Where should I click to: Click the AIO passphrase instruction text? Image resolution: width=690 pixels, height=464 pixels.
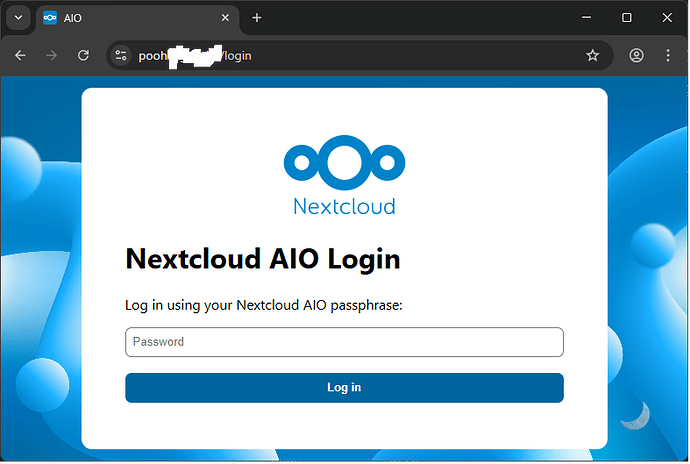pyautogui.click(x=263, y=305)
